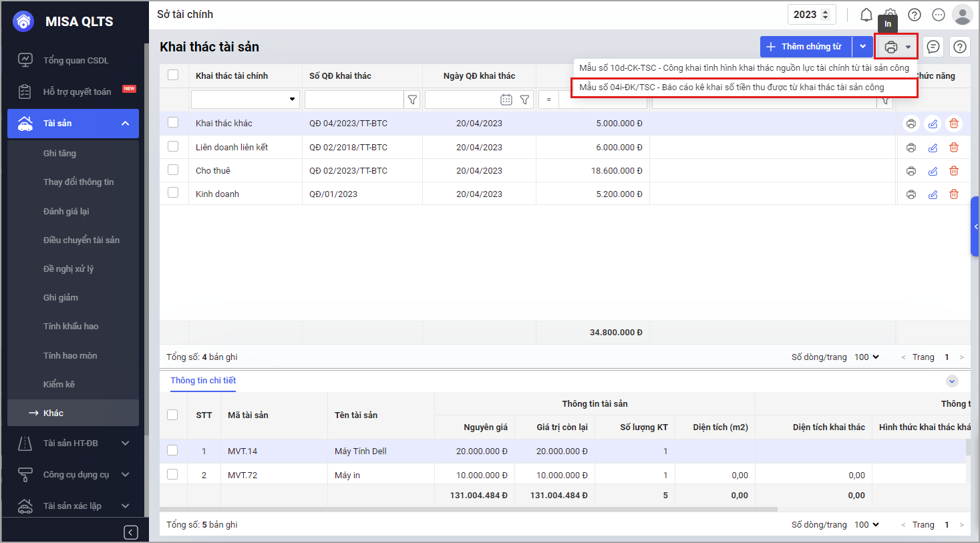Screen dimensions: 980x543
Task: Open the Khai thác tài chính filter dropdown
Action: [292, 100]
